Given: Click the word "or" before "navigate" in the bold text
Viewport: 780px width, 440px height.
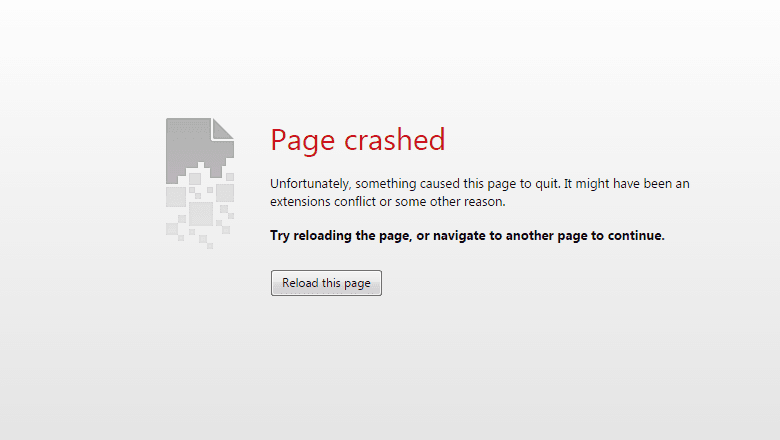Looking at the screenshot, I should pos(423,236).
